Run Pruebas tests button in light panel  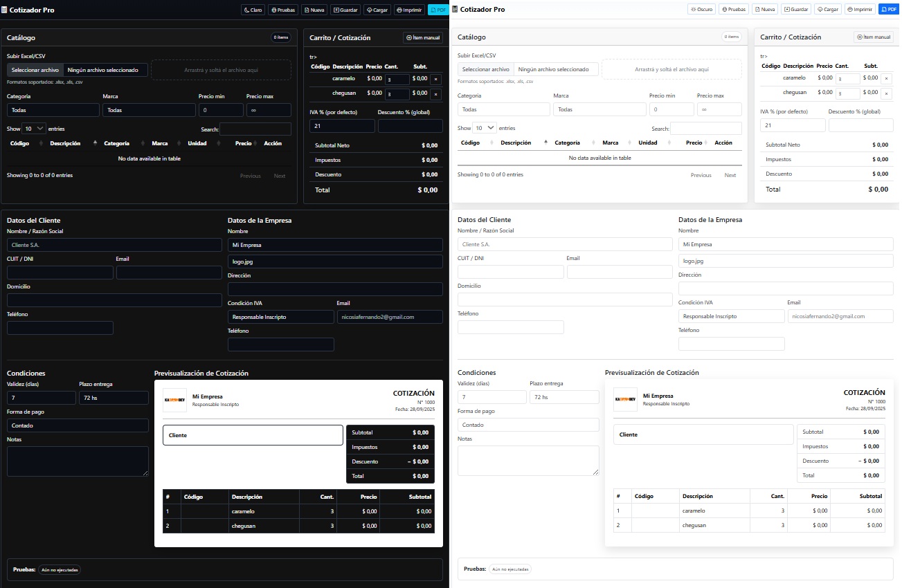[x=733, y=10]
